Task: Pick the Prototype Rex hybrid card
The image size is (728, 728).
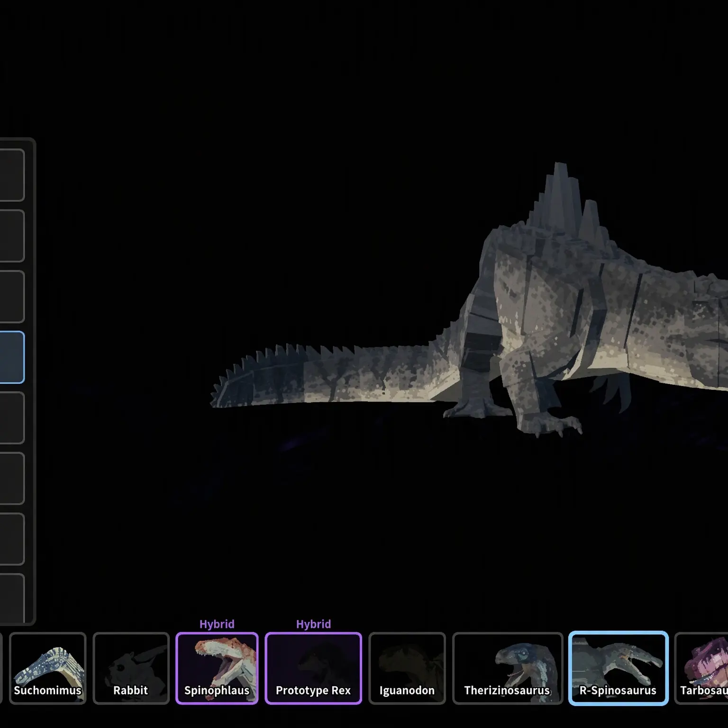Action: click(x=313, y=668)
